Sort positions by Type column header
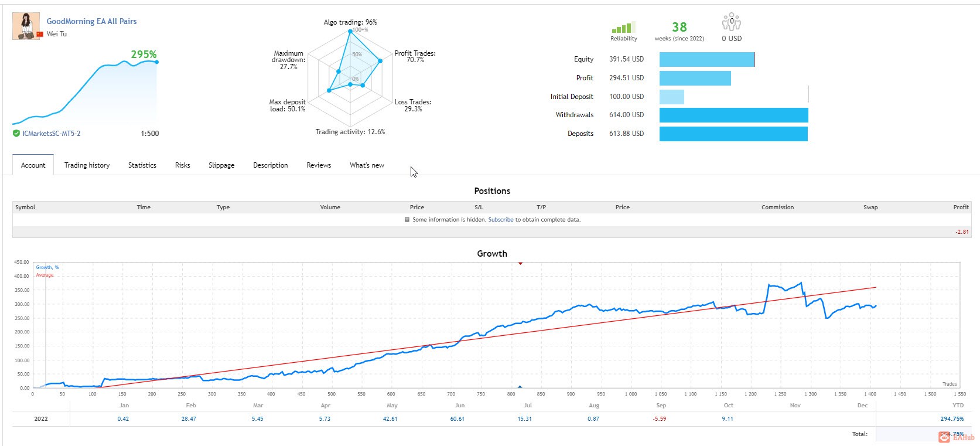Screen dimensions: 980x446 pyautogui.click(x=223, y=207)
